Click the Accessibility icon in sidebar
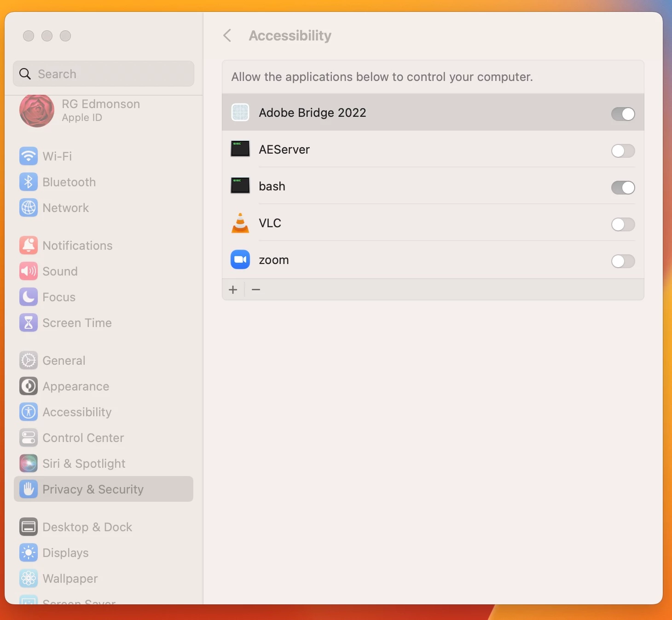672x620 pixels. pos(29,412)
